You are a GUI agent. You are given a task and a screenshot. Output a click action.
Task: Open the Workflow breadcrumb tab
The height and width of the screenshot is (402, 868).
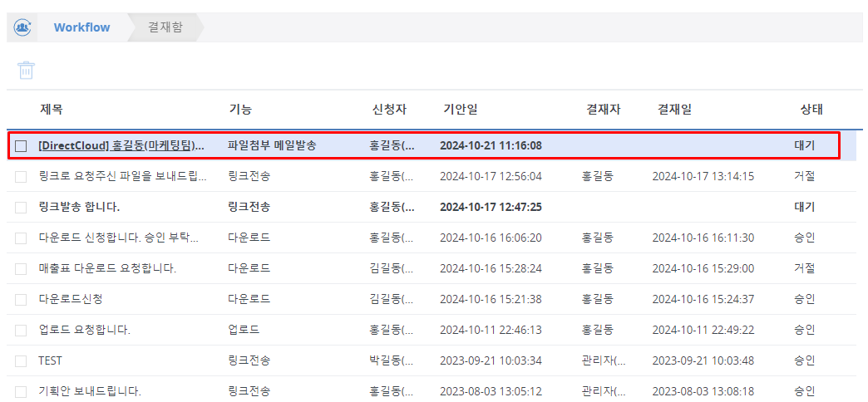81,27
